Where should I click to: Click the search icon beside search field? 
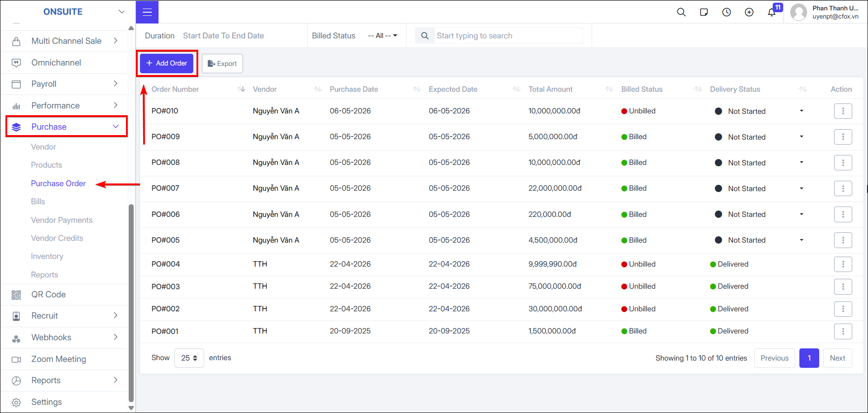point(425,36)
